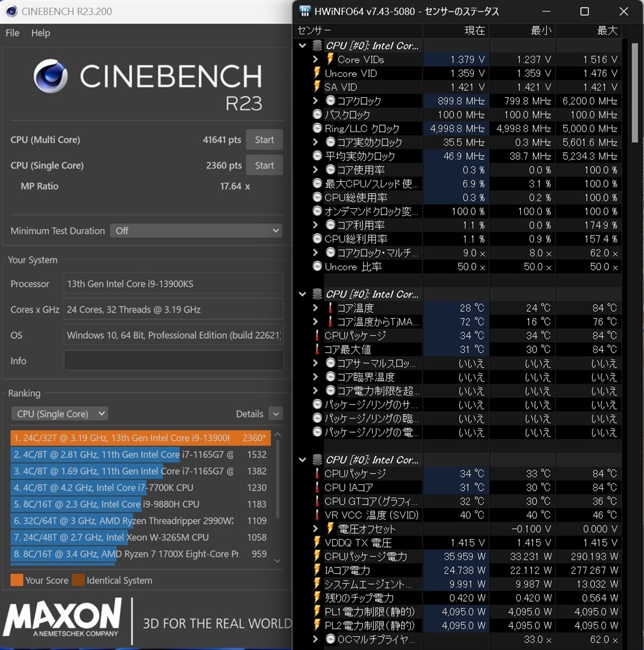Image resolution: width=644 pixels, height=650 pixels.
Task: Expand the コア実効クロック row
Action: tap(316, 142)
